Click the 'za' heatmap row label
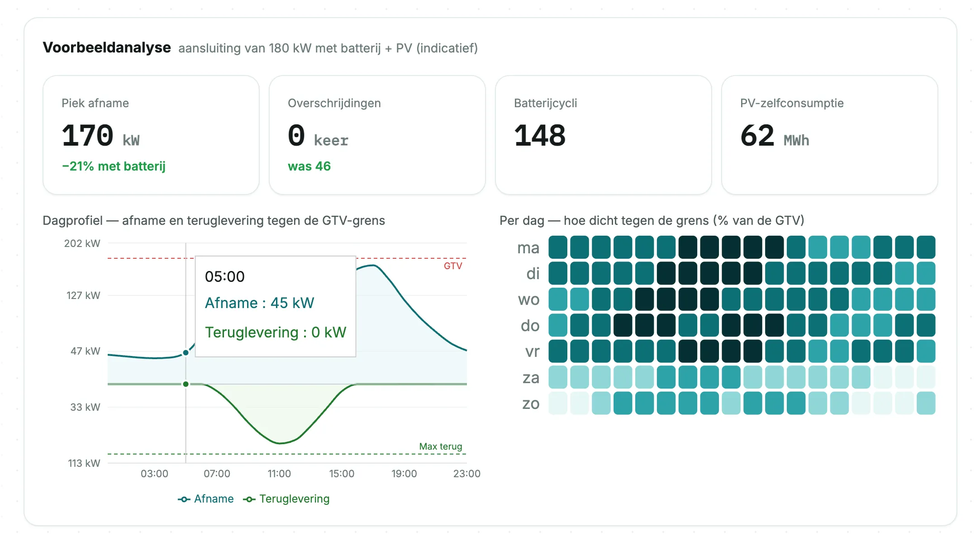Image resolution: width=980 pixels, height=541 pixels. 531,378
